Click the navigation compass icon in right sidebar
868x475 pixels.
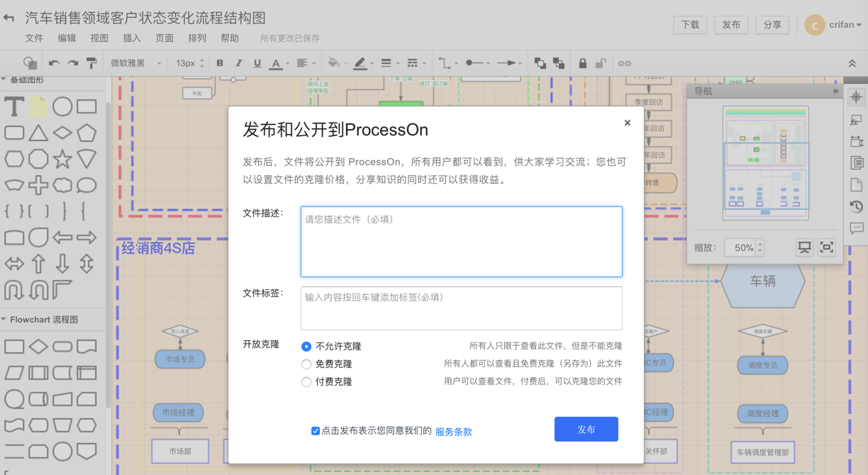click(x=857, y=97)
